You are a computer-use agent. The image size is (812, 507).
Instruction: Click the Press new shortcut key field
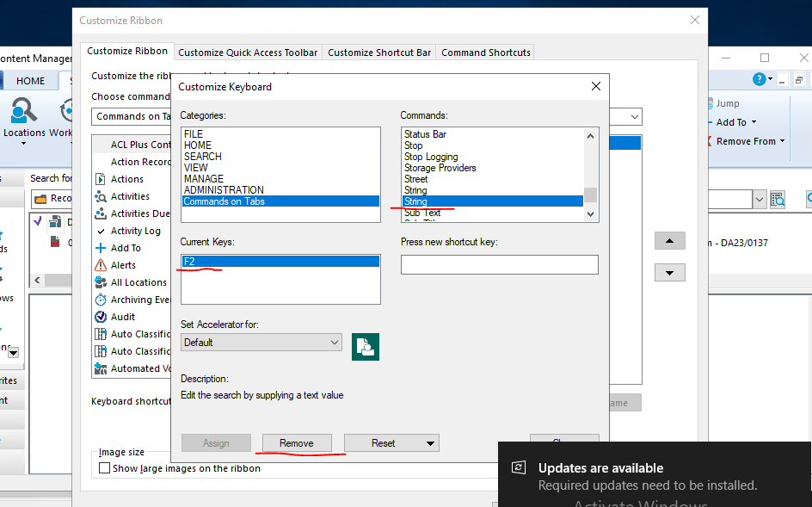click(x=499, y=264)
